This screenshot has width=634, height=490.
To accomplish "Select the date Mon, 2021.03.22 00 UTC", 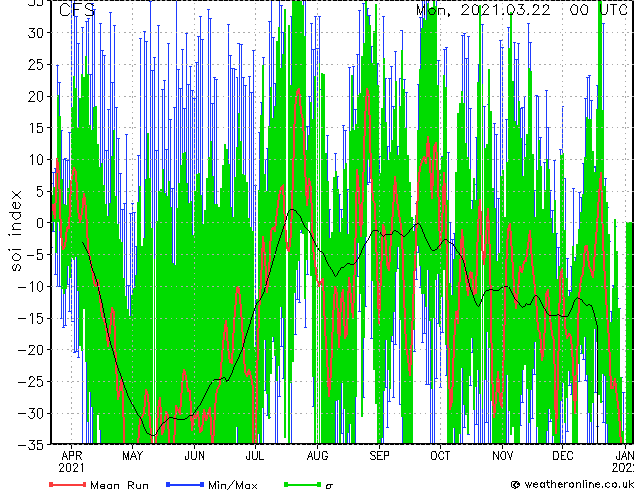I will pyautogui.click(x=522, y=10).
